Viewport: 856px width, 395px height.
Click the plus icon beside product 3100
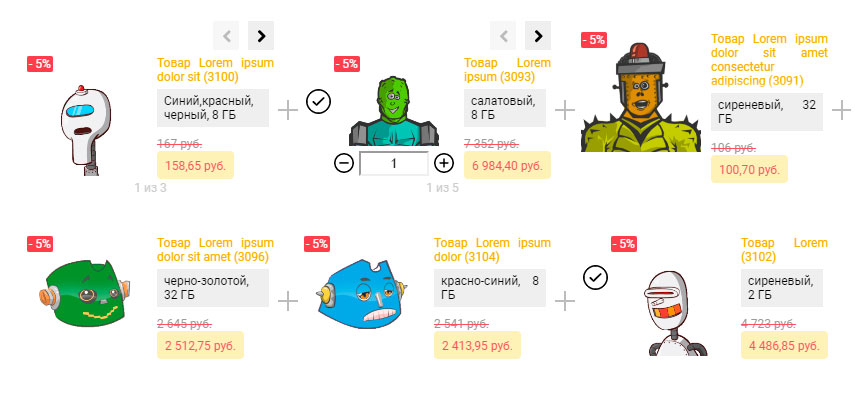click(288, 110)
